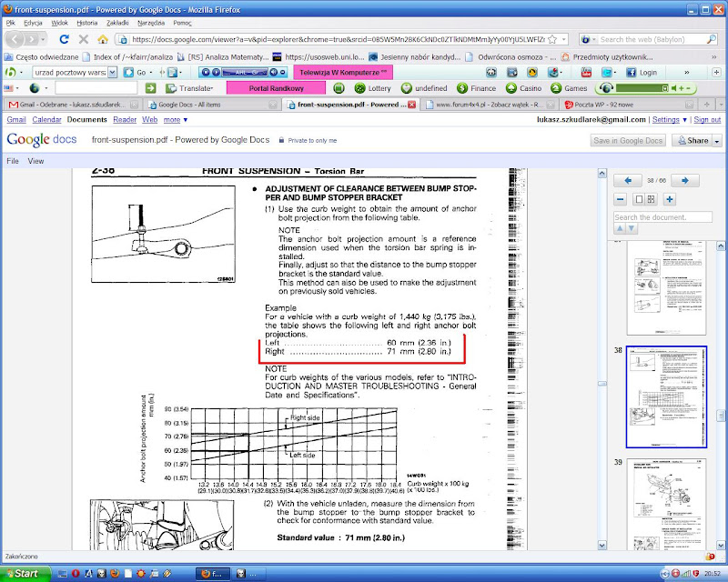Open the Twitter toolbar icon

[607, 73]
